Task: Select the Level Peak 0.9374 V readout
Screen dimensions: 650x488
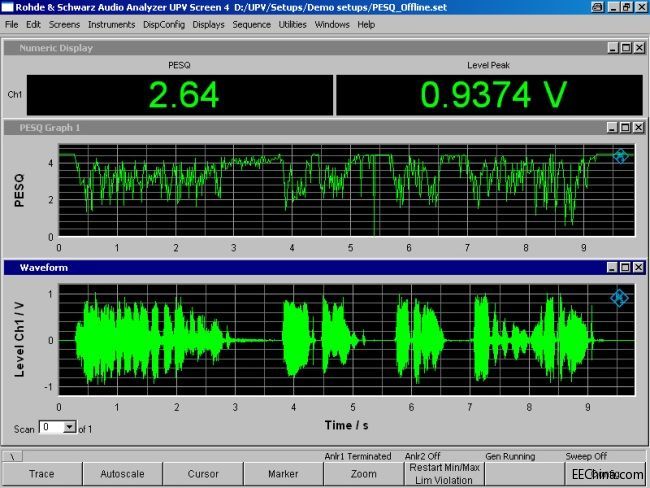Action: click(x=490, y=95)
